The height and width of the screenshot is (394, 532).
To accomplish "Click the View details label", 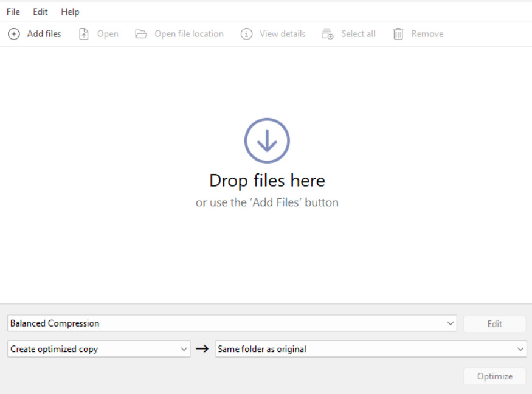I will (x=283, y=34).
